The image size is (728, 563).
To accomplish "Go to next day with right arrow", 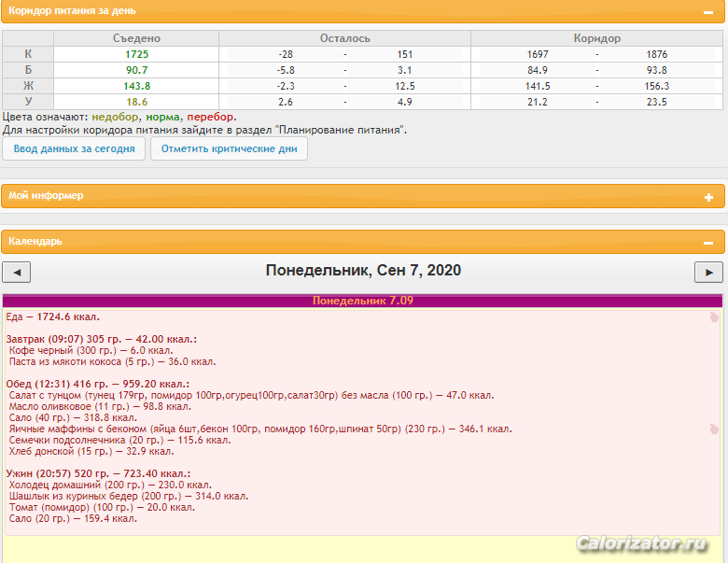I will coord(708,272).
